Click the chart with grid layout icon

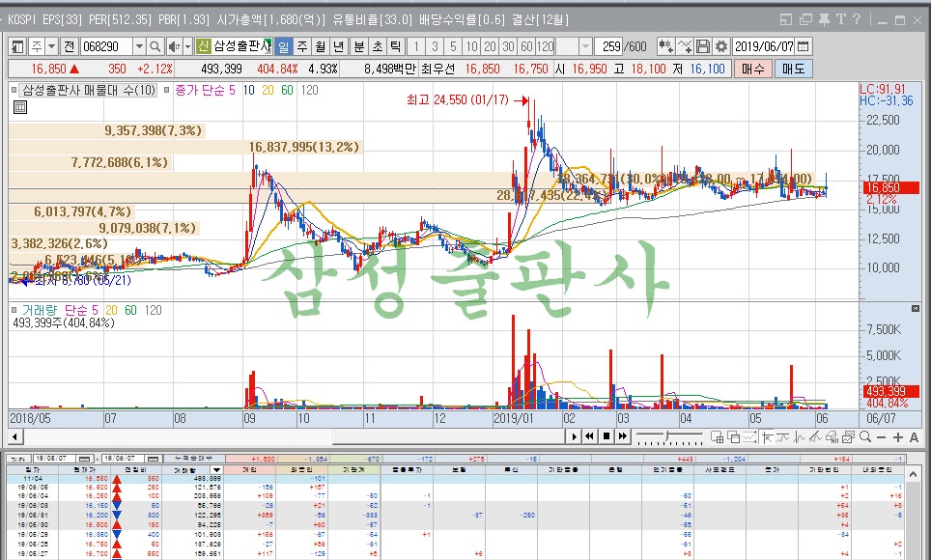click(x=717, y=437)
